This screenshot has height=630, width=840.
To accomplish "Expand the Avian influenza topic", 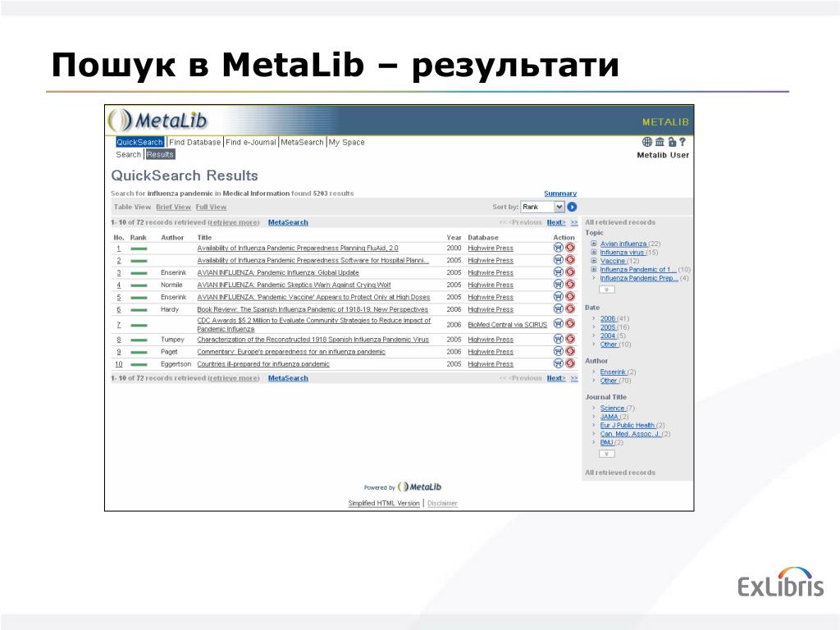I will tap(594, 244).
